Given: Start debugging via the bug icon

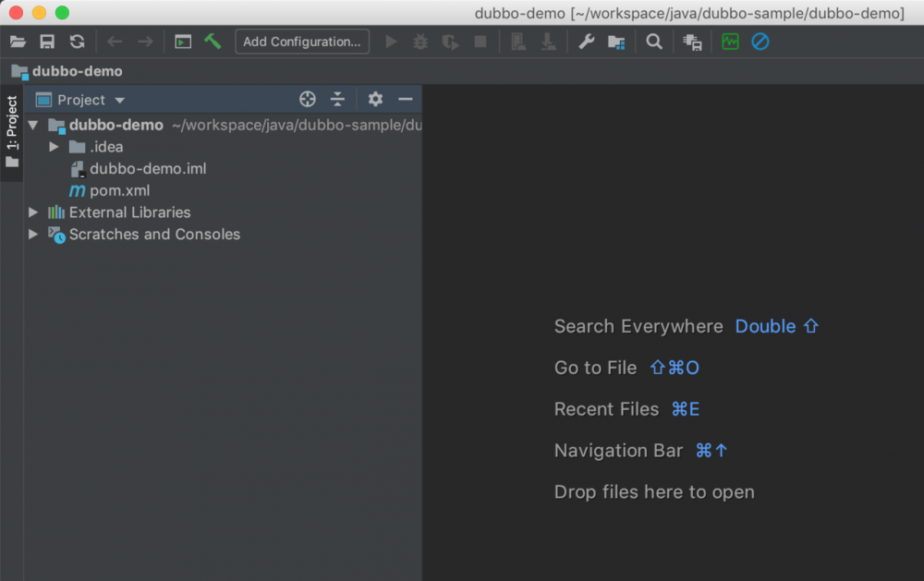Looking at the screenshot, I should pyautogui.click(x=419, y=41).
